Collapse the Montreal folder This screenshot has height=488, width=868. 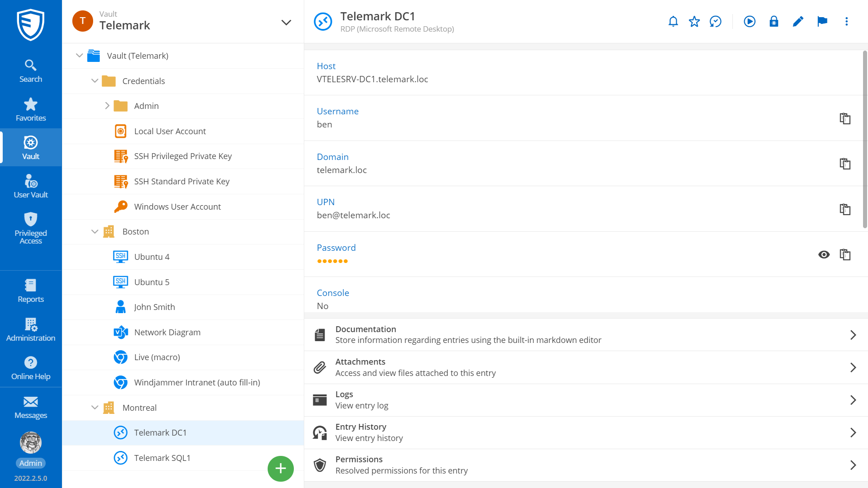pyautogui.click(x=95, y=408)
